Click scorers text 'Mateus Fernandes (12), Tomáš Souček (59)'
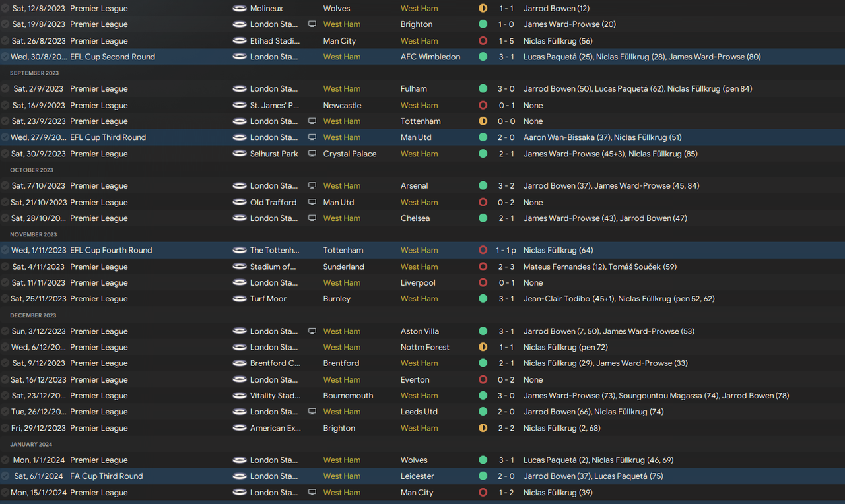The width and height of the screenshot is (845, 504). tap(599, 267)
